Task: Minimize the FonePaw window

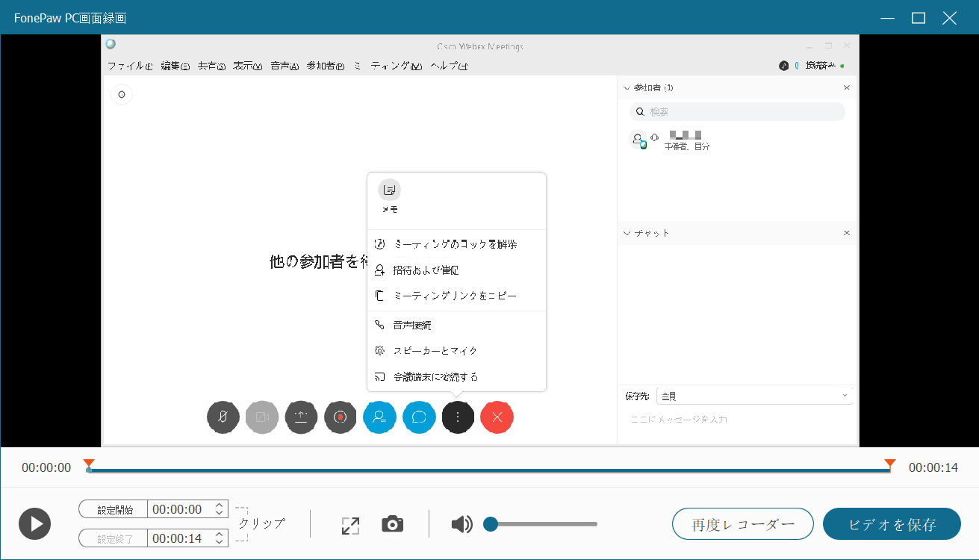Action: 888,18
